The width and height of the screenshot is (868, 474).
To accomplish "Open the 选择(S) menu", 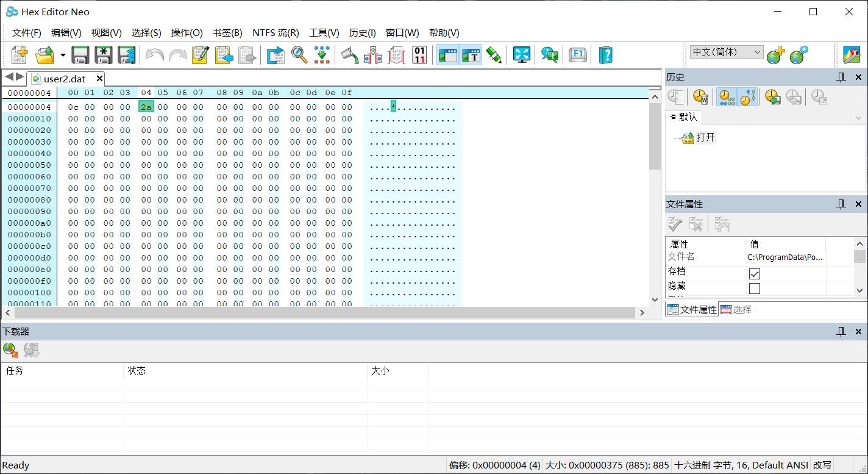I will 146,33.
